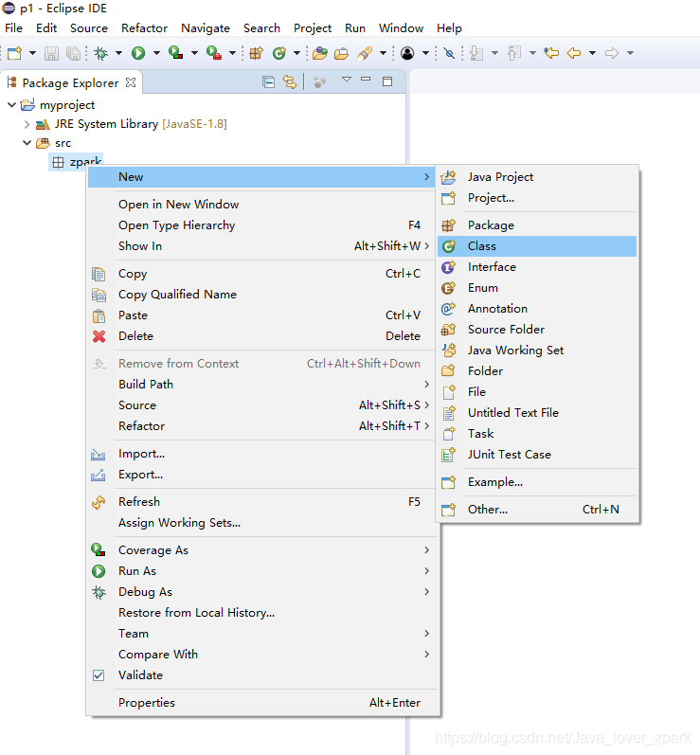Select Copy Qualified Name in context menu

pos(262,295)
